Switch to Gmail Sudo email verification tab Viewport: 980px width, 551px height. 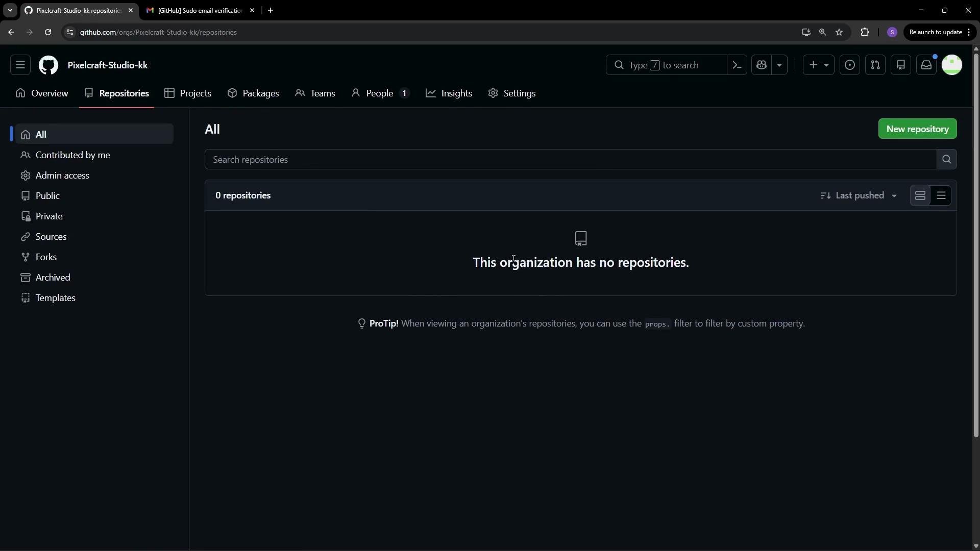point(199,11)
